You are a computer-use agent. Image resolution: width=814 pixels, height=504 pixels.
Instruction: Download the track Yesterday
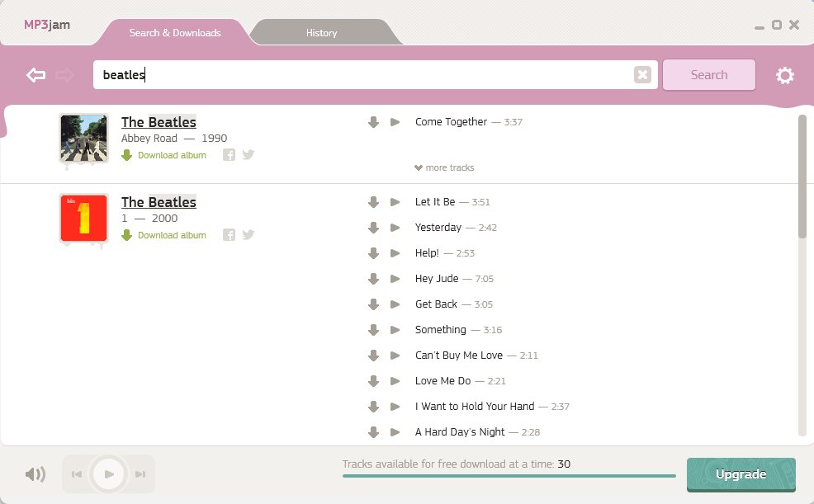(373, 228)
